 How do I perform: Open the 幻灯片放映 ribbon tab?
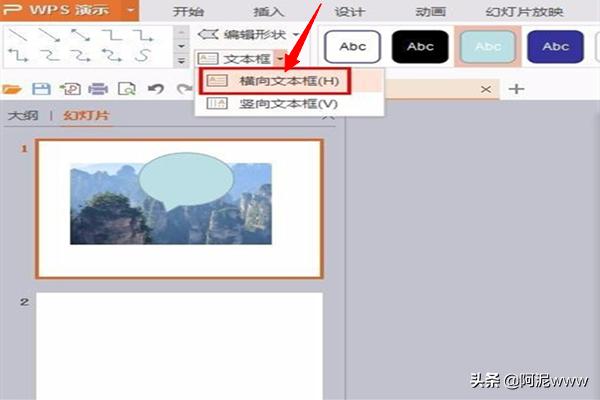[524, 11]
